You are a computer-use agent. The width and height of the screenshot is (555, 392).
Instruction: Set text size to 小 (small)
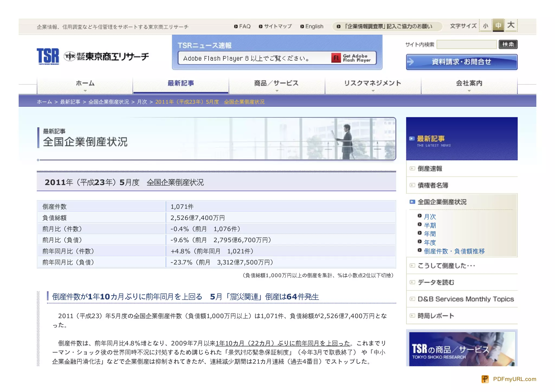click(485, 26)
